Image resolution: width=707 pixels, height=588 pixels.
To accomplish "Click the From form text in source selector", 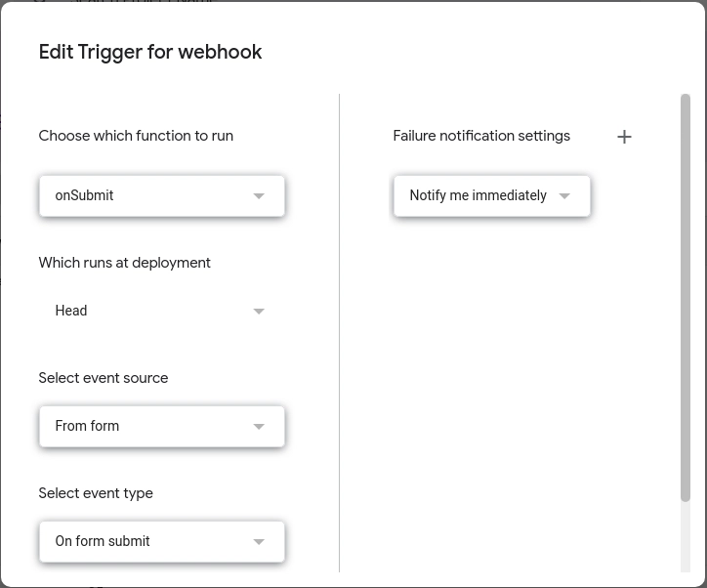I will (x=87, y=426).
